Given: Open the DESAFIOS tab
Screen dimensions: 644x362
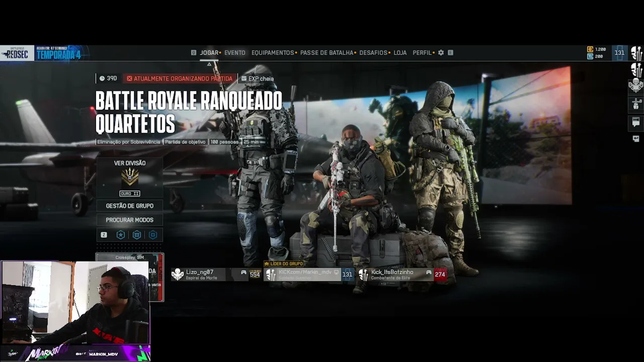Looking at the screenshot, I should pyautogui.click(x=373, y=52).
